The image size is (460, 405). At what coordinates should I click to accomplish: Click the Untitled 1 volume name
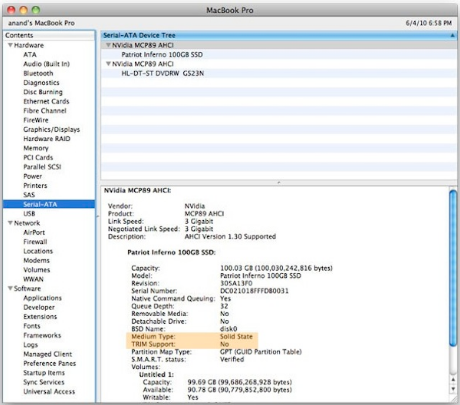coord(156,374)
